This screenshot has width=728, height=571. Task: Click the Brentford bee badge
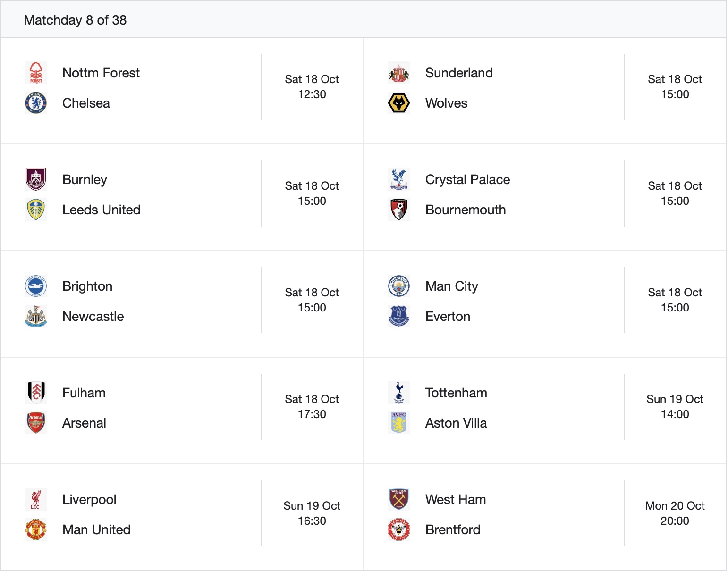pos(399,529)
